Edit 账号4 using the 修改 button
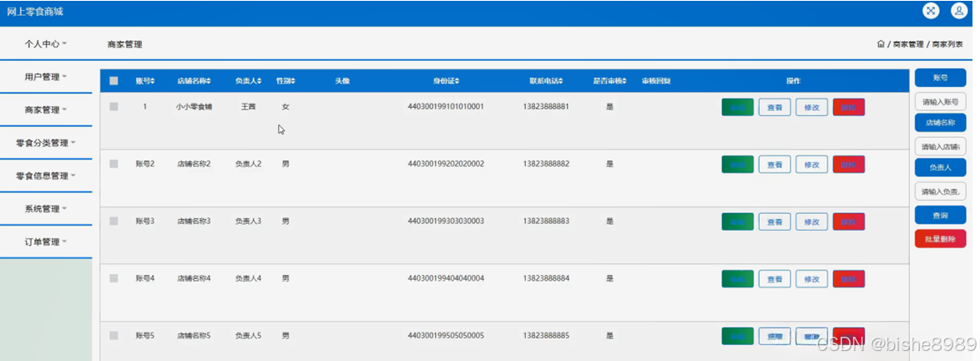Screen dimensions: 980x361 tap(812, 279)
